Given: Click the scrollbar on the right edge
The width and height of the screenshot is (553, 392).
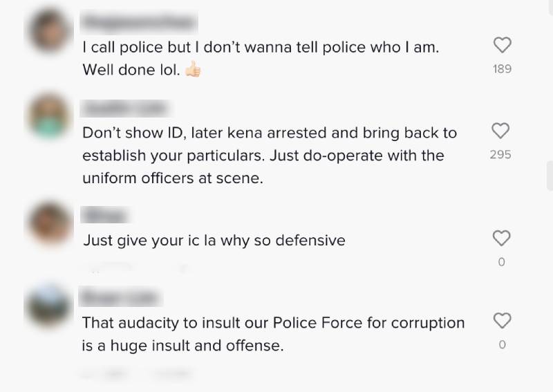Looking at the screenshot, I should 550,175.
